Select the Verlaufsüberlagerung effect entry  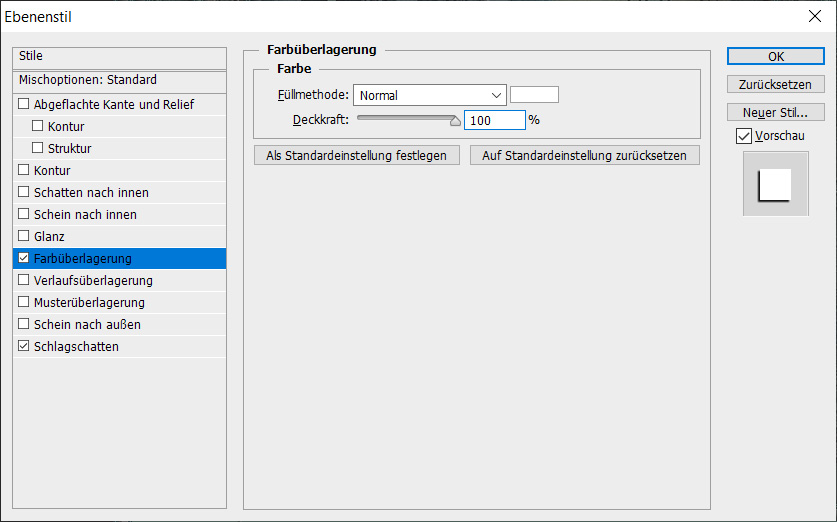coord(93,281)
